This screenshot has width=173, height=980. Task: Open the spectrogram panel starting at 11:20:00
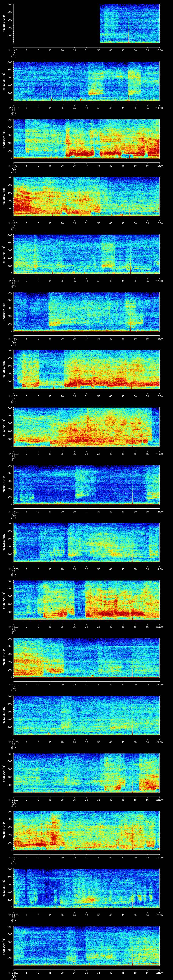pyautogui.click(x=87, y=658)
